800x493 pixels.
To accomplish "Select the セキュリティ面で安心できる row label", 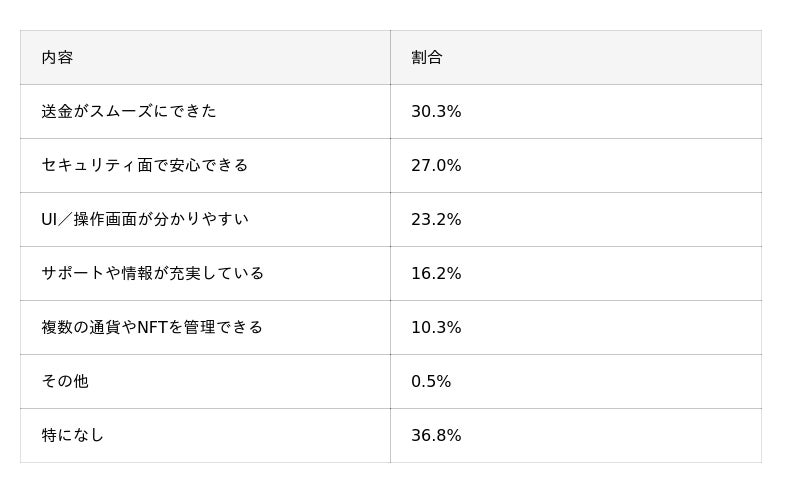I will [x=145, y=166].
